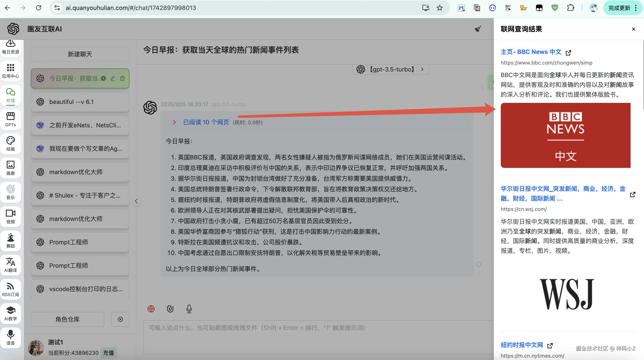Switch to 对话 tab in sidebar

(11, 95)
